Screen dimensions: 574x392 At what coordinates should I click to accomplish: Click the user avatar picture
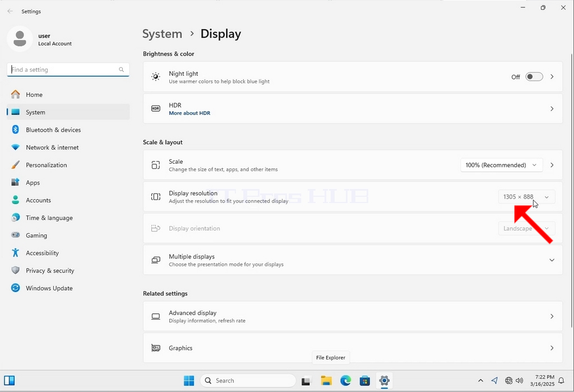coord(20,39)
